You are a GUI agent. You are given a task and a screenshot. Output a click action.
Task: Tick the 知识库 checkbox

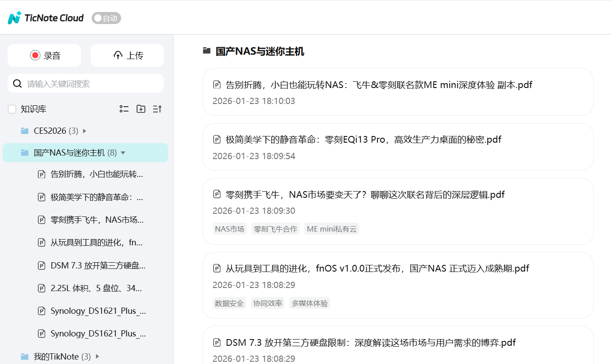tap(12, 109)
